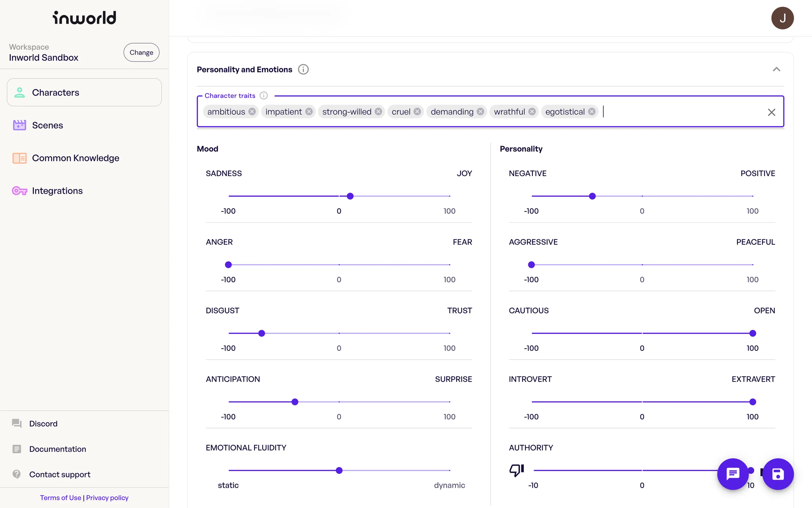The width and height of the screenshot is (812, 508).
Task: Open the Scenes page
Action: click(x=47, y=125)
